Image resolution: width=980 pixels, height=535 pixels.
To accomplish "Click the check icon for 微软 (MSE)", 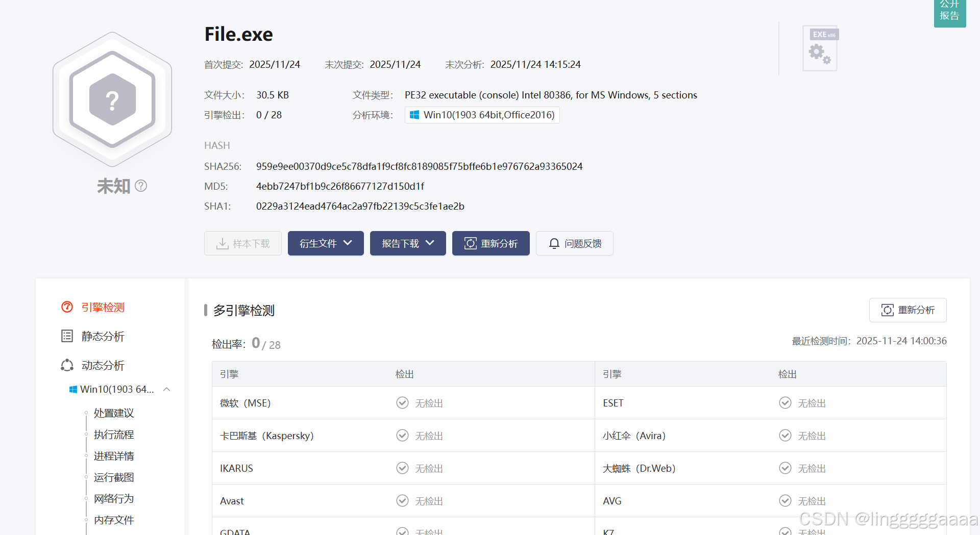I will pos(402,403).
